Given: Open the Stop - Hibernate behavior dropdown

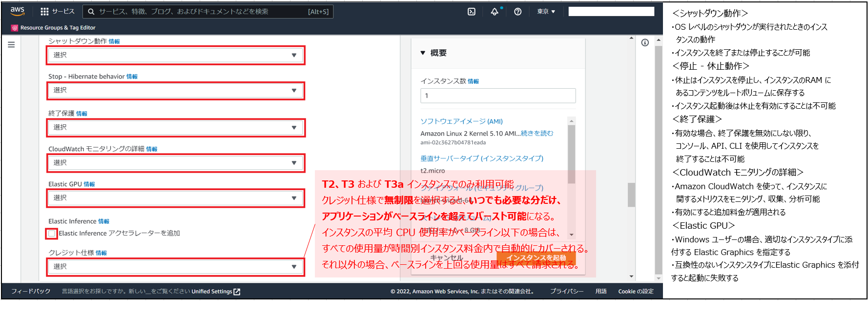Looking at the screenshot, I should click(x=176, y=90).
